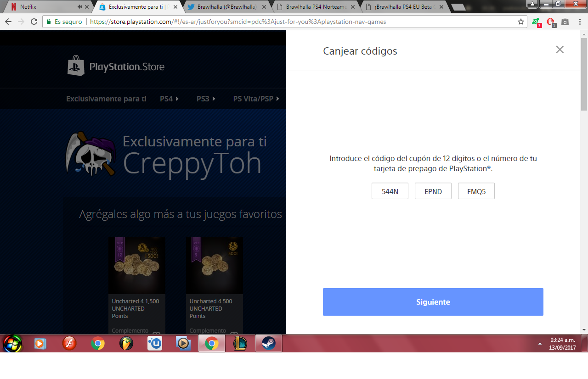Viewport: 588px width, 379px height.
Task: Click the Es seguro lock indicator
Action: pyautogui.click(x=64, y=22)
